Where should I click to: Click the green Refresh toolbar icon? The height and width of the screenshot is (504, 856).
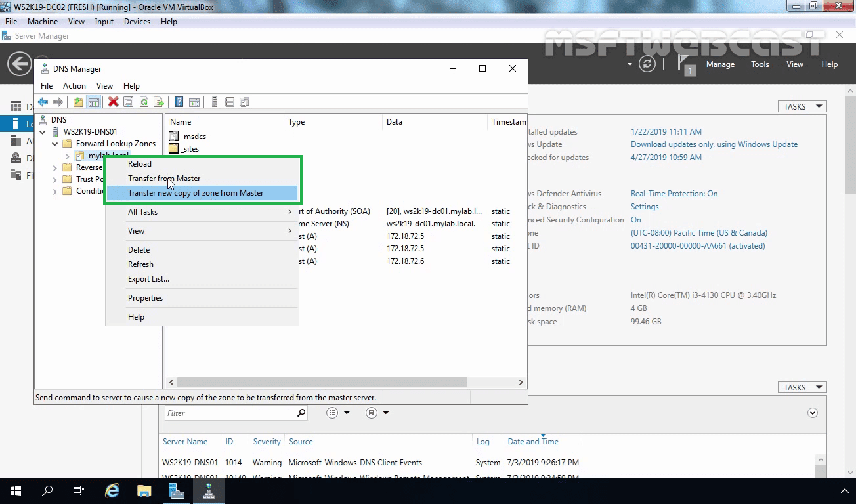click(144, 102)
